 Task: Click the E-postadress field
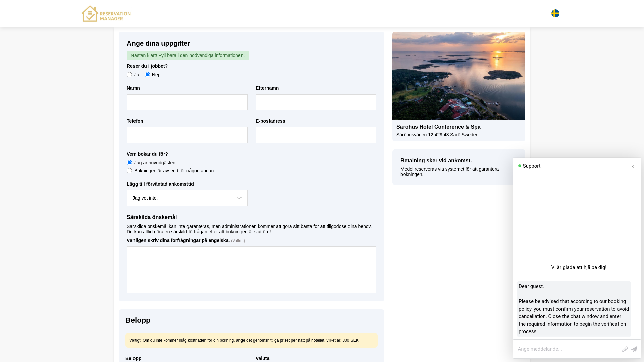coord(316,135)
